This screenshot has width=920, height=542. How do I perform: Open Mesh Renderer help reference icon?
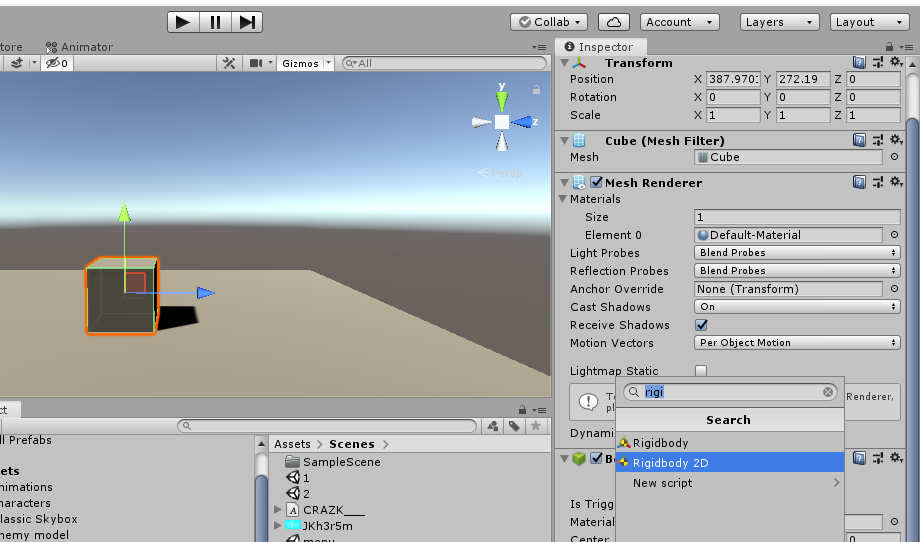click(x=859, y=182)
